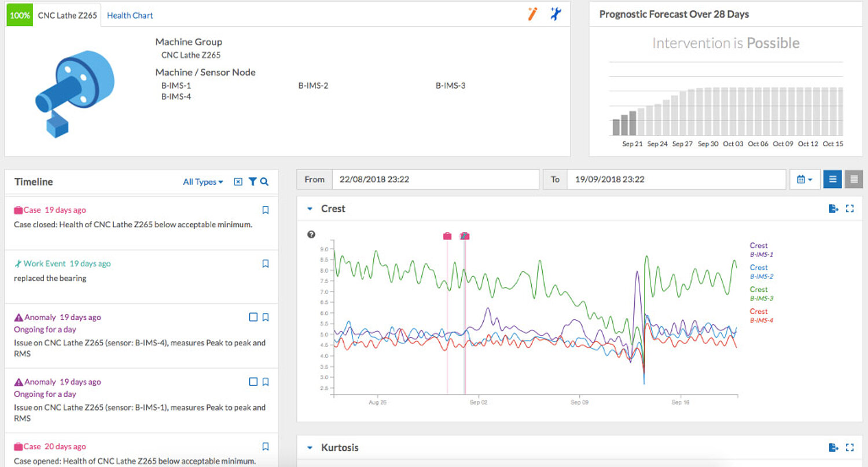
Task: Tick the checkbox on B-IMS-4 anomaly
Action: coord(253,317)
